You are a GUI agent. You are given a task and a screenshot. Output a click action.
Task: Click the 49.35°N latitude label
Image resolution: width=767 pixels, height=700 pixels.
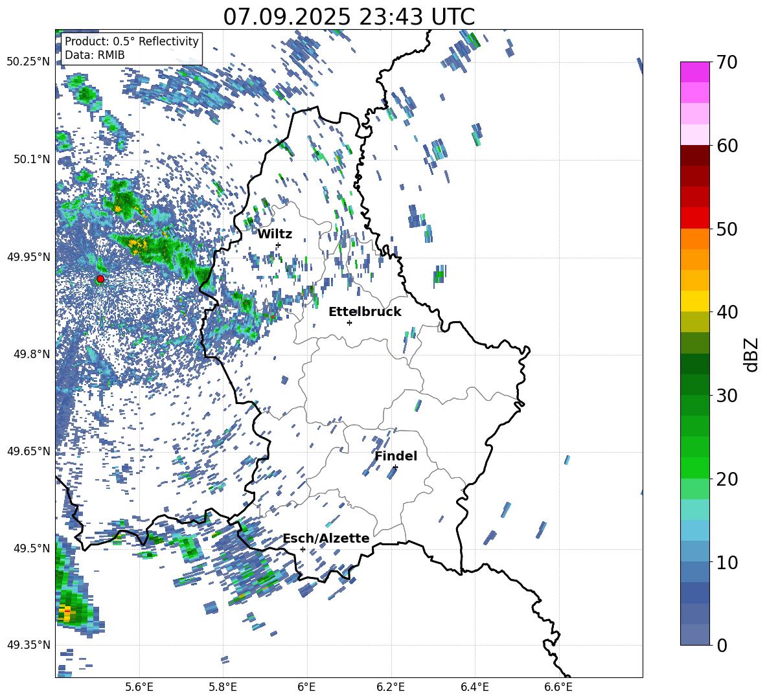(x=29, y=645)
